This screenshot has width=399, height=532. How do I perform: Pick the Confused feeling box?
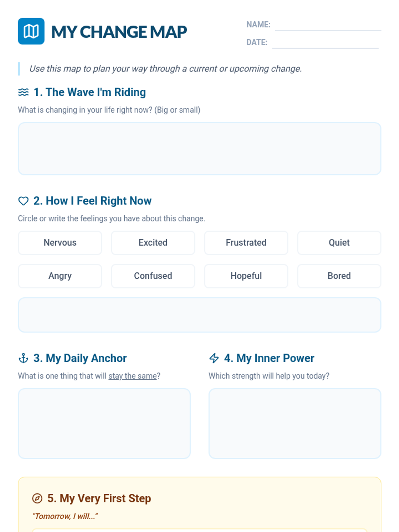[x=153, y=276]
